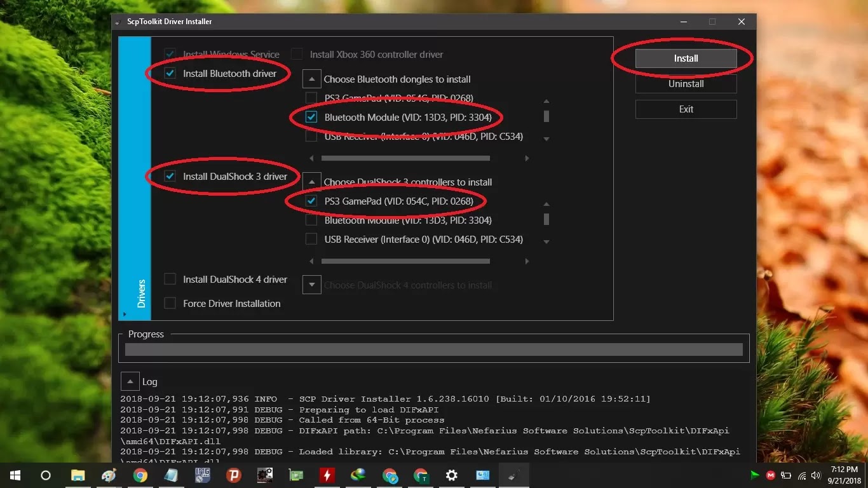Screen dimensions: 868x488
Task: Open the red P Psiphon taskbar icon
Action: point(233,475)
